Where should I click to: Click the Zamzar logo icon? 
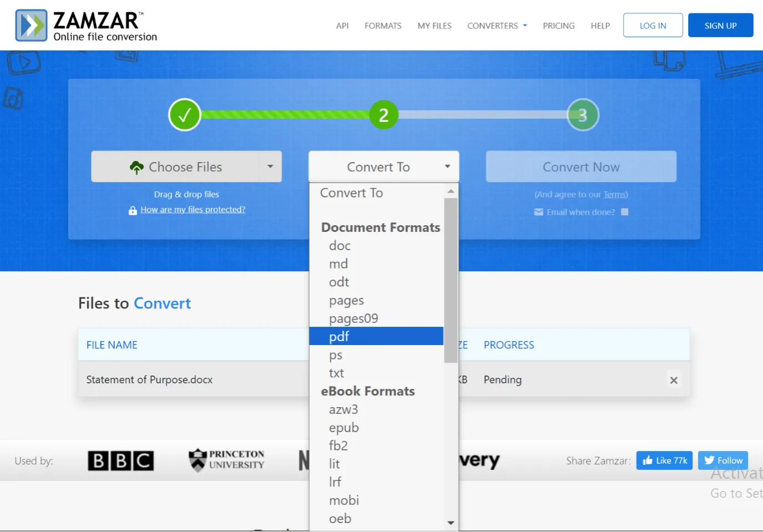(x=31, y=25)
